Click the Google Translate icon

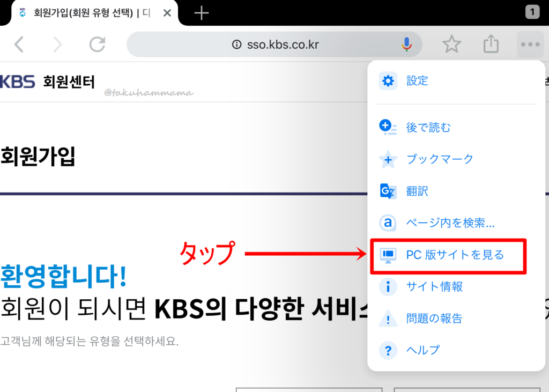[x=388, y=191]
